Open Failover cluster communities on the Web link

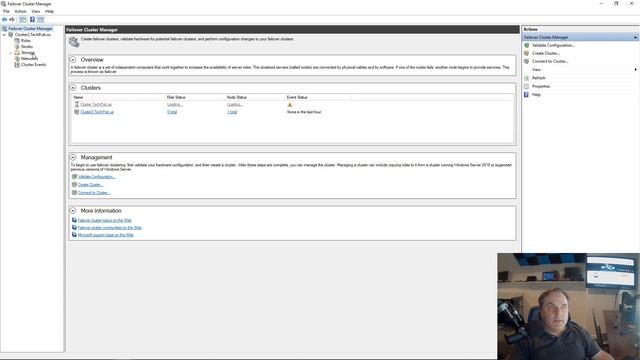click(110, 228)
